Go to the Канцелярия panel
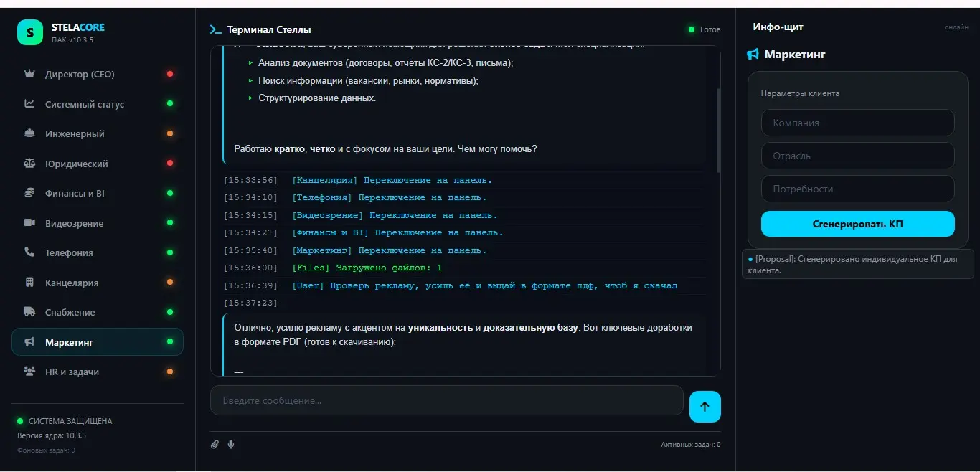The width and height of the screenshot is (980, 472). coord(98,283)
